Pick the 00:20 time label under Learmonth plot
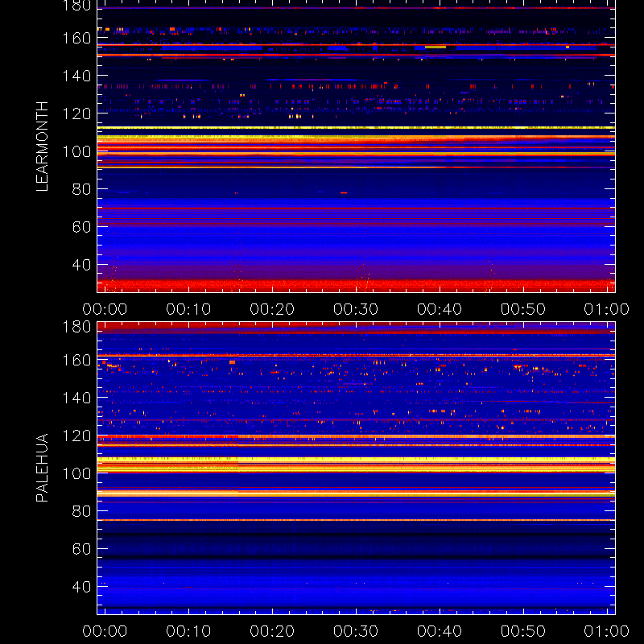 coord(272,309)
